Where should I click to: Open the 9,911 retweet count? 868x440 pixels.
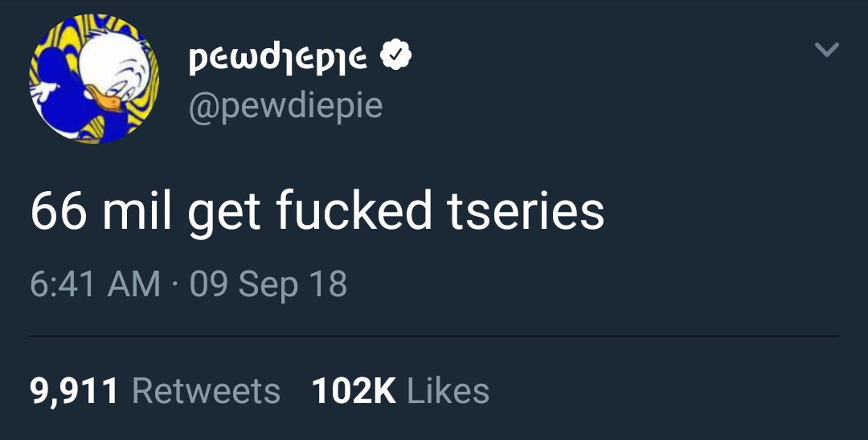(x=74, y=391)
